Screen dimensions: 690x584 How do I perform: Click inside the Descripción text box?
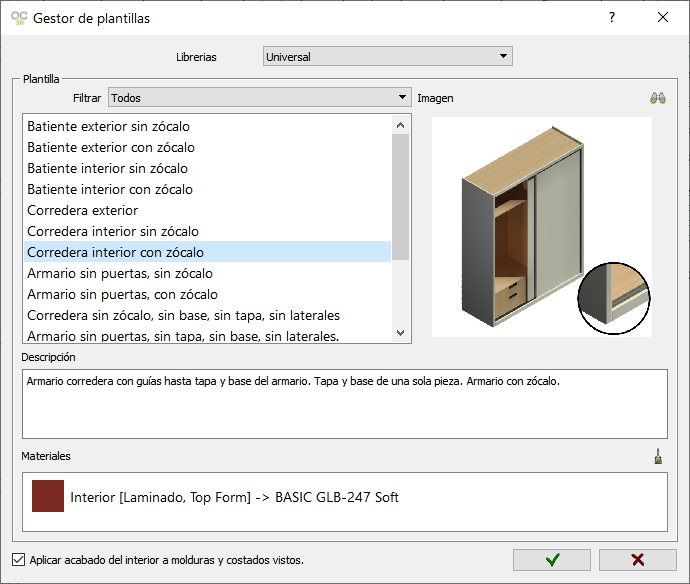click(345, 404)
